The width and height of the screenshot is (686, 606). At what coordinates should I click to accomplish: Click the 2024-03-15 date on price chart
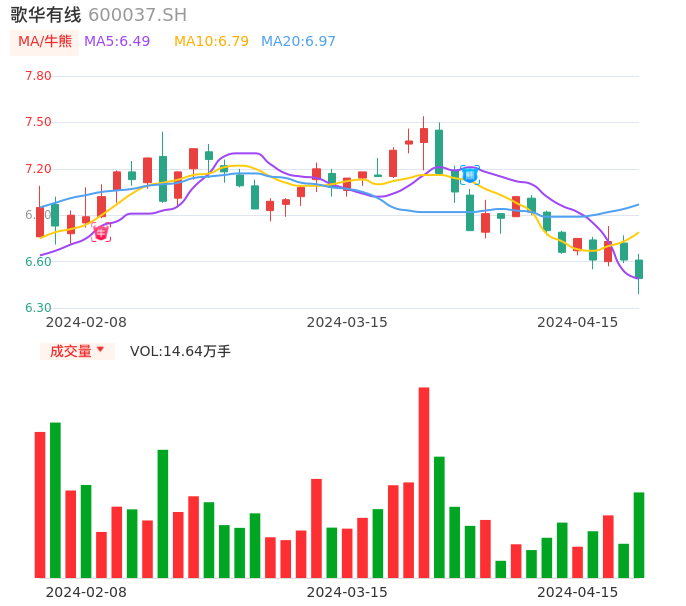click(x=347, y=322)
